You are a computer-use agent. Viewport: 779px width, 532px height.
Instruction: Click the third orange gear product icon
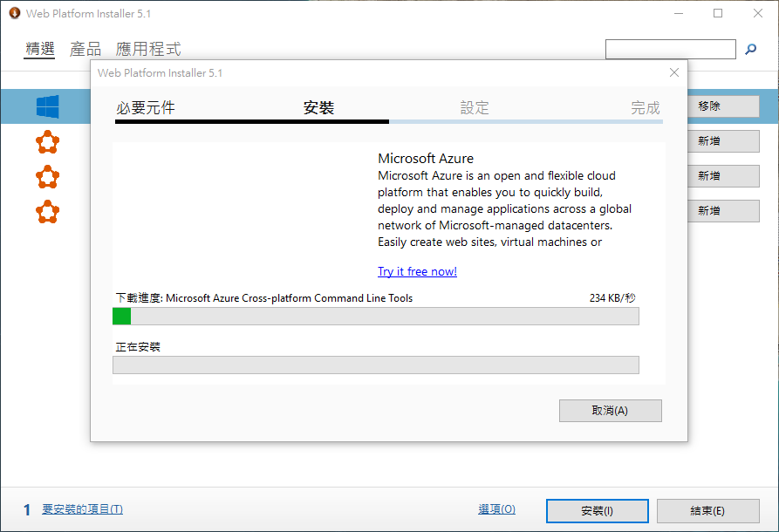(x=48, y=212)
